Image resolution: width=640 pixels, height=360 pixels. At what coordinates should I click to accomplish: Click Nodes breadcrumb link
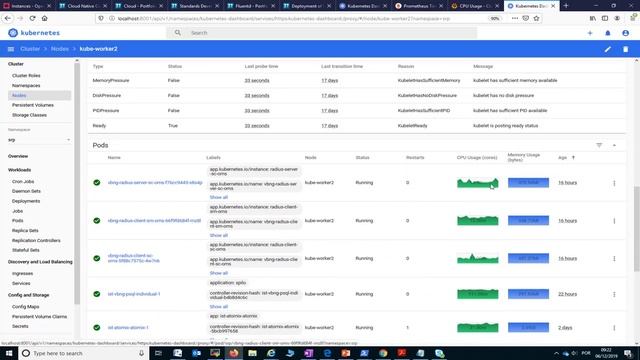point(60,49)
